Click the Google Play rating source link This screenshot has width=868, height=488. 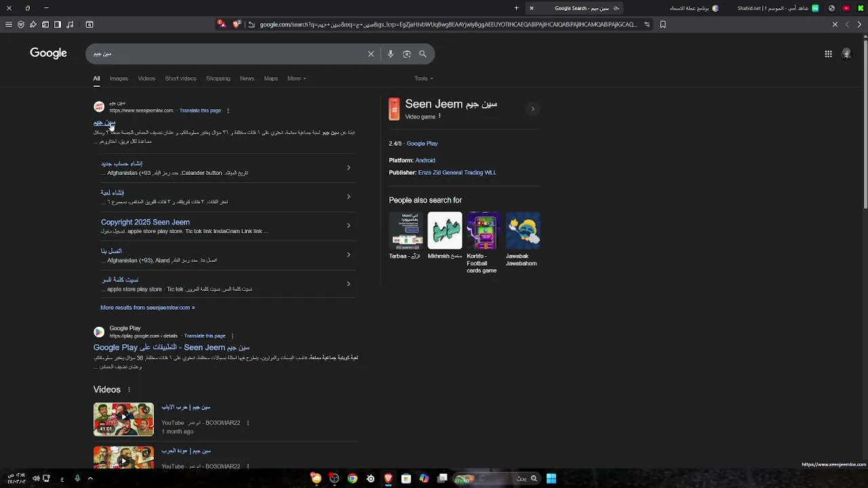point(422,144)
